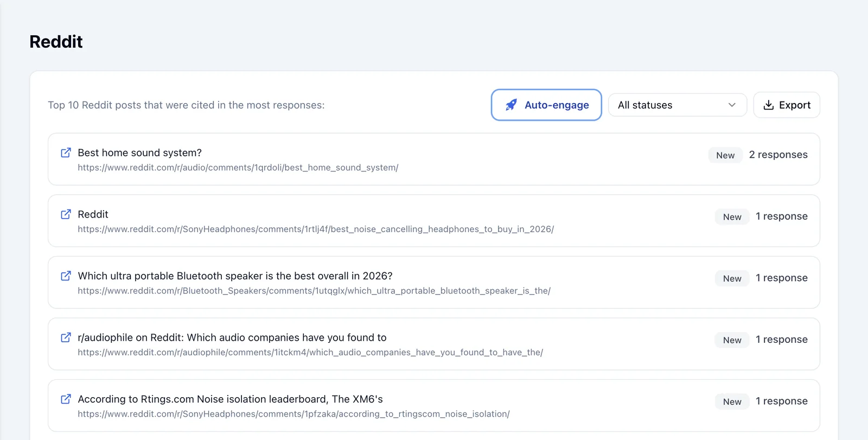Screen dimensions: 868x440
Task: Click the "Top 10 Reddit posts" description text
Action: [x=186, y=105]
